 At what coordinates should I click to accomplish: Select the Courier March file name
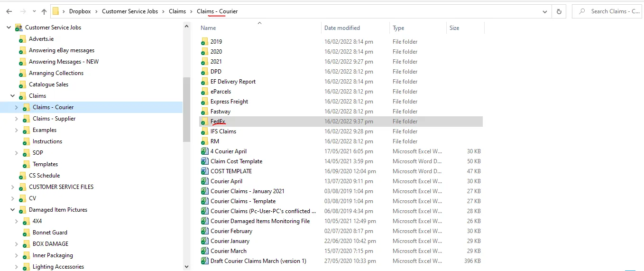pos(229,251)
